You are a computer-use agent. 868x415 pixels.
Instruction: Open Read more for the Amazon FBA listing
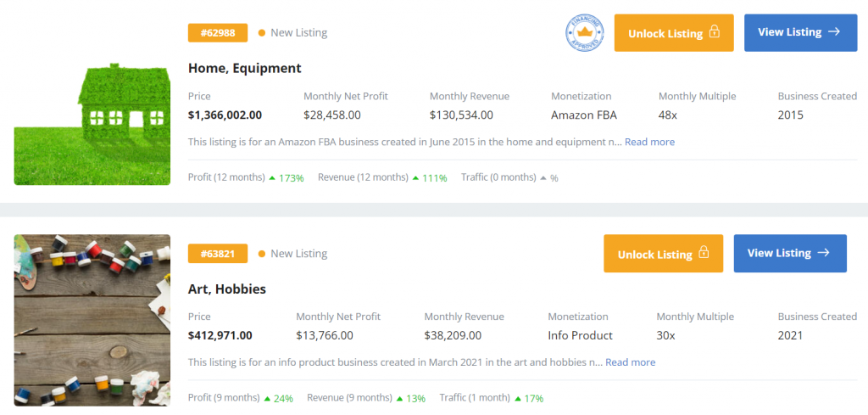point(649,142)
